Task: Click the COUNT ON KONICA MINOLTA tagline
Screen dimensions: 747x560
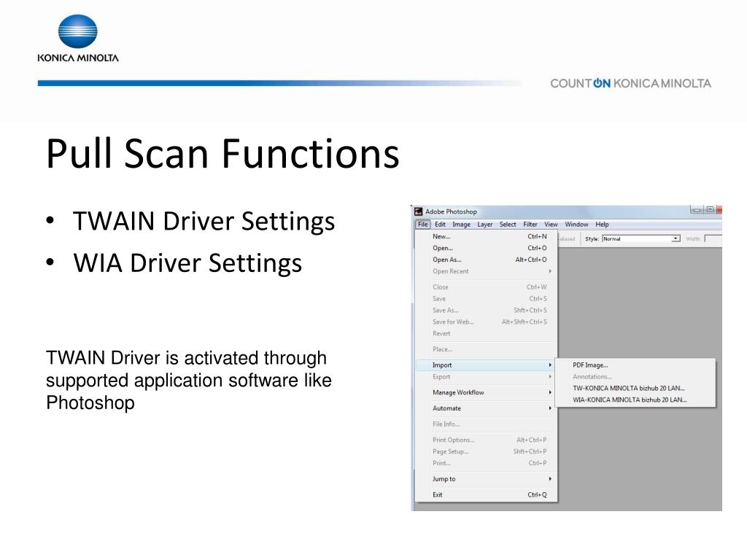Action: pos(630,83)
